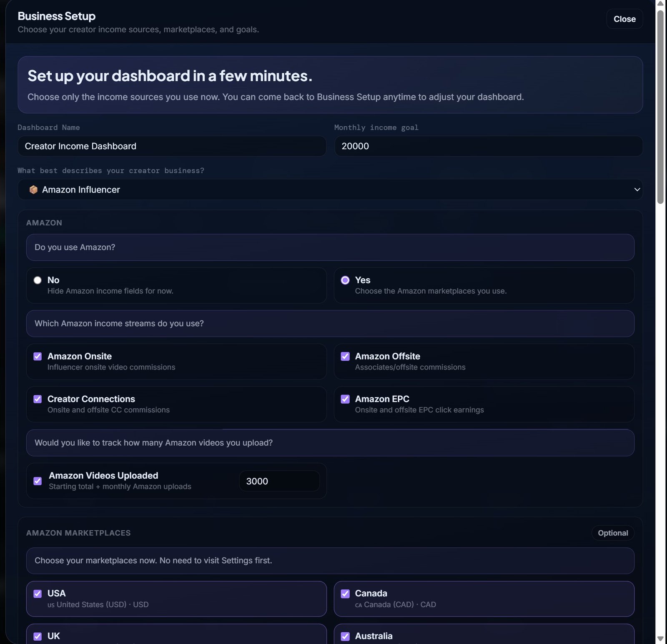Screen dimensions: 667x644
Task: Toggle the Amazon Onsite checkbox
Action: pyautogui.click(x=38, y=357)
